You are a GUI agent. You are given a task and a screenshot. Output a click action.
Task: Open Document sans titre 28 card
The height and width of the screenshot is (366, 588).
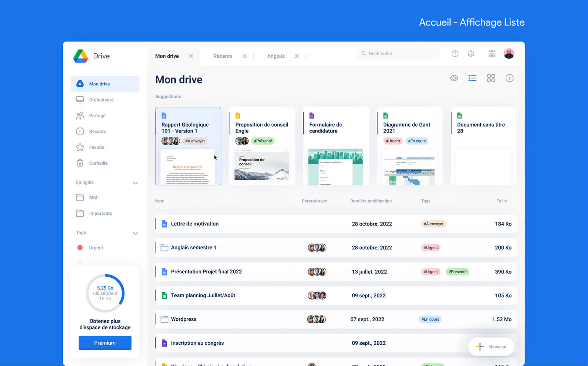click(x=484, y=146)
